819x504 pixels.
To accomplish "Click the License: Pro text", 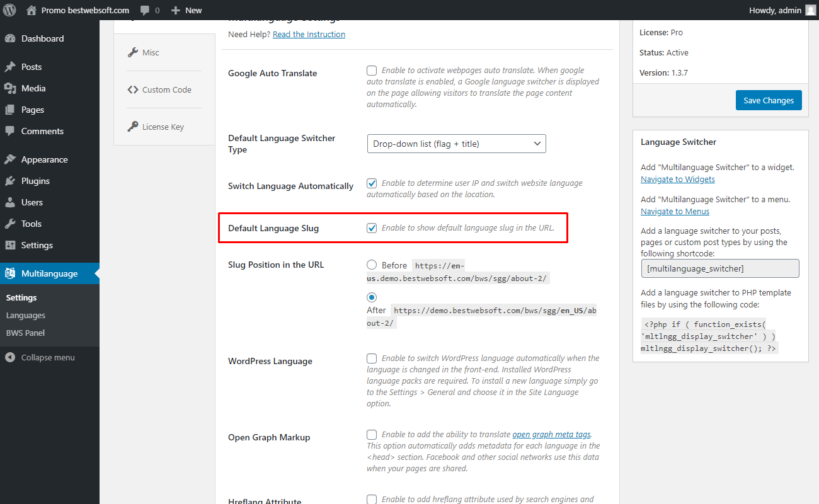I will click(x=661, y=33).
